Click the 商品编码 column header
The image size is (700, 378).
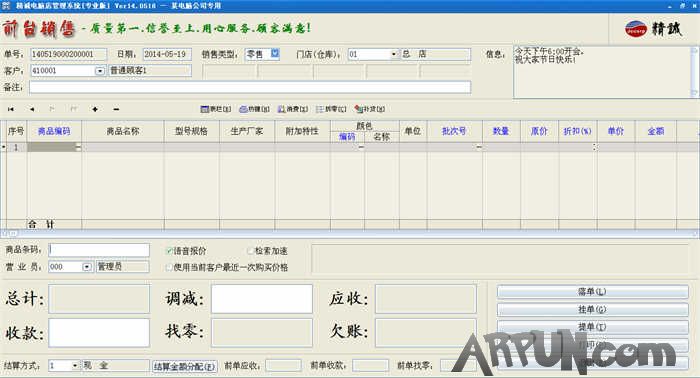pyautogui.click(x=54, y=131)
